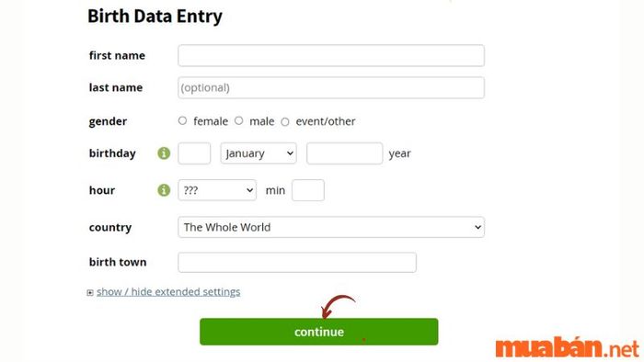
Task: Click the female label text
Action: pos(211,121)
